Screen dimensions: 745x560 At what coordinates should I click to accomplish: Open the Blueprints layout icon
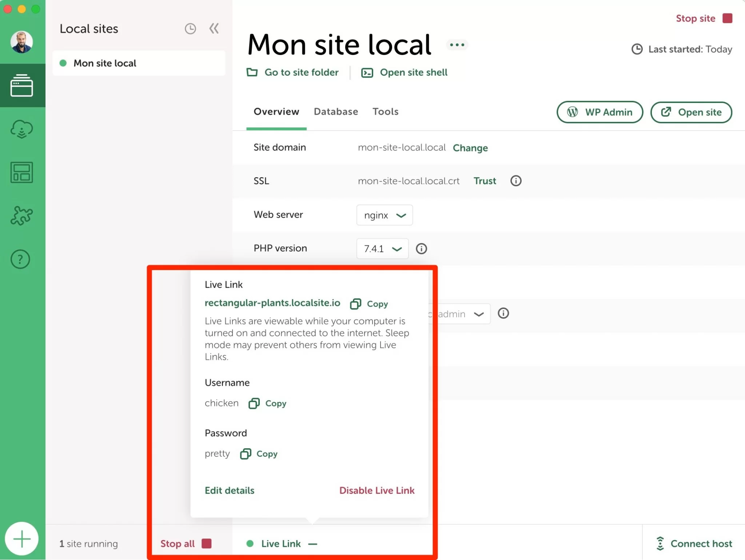[x=22, y=172]
